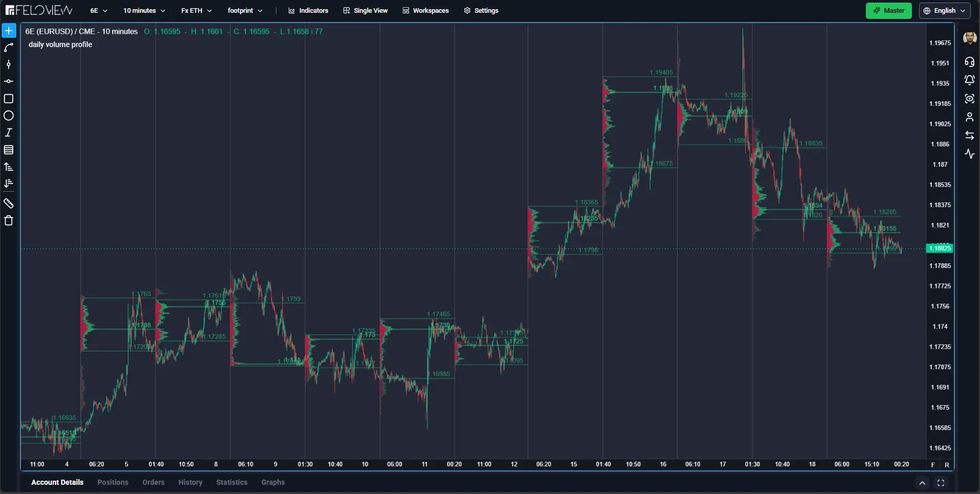Open the 6E symbol dropdown
Screen dimensions: 980x494
click(x=99, y=11)
